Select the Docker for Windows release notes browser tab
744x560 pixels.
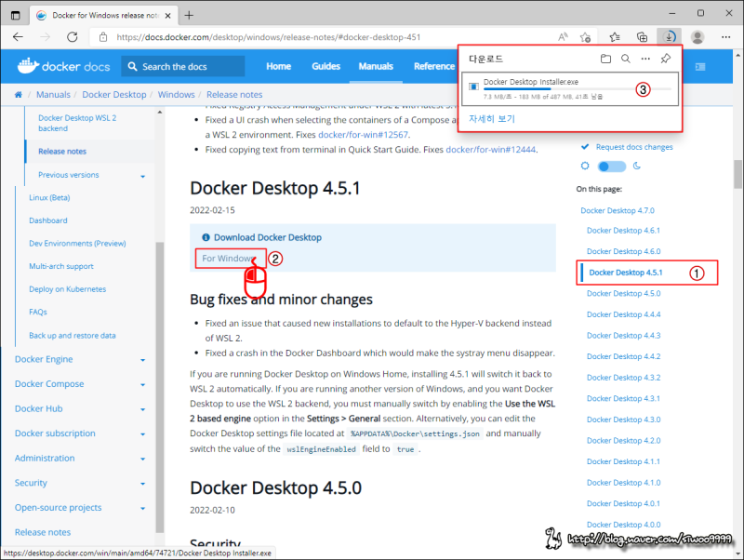click(102, 15)
